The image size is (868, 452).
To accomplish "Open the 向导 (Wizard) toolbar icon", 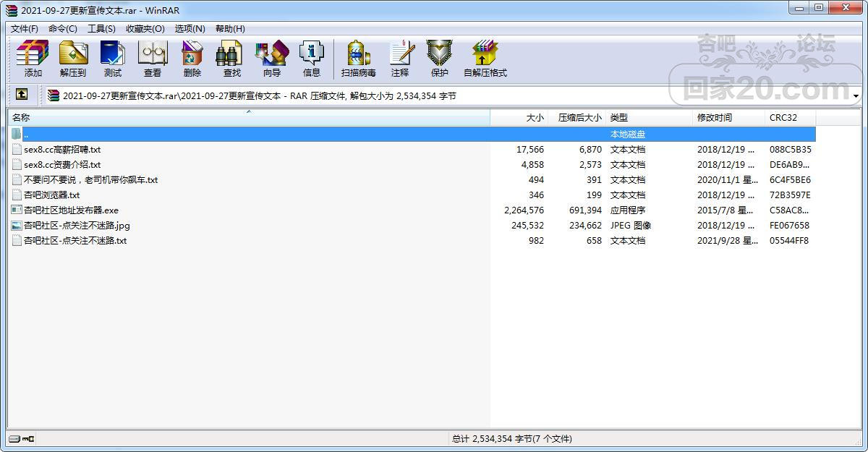I will coord(271,59).
